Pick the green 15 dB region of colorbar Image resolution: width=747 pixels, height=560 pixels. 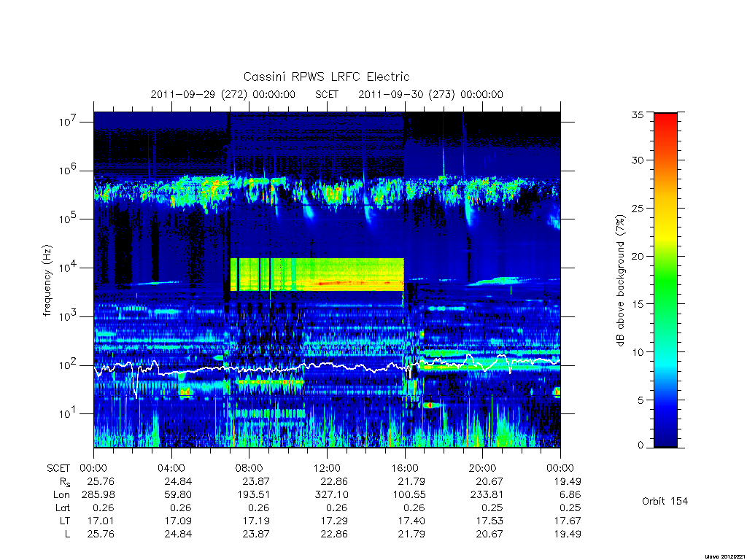tap(665, 304)
